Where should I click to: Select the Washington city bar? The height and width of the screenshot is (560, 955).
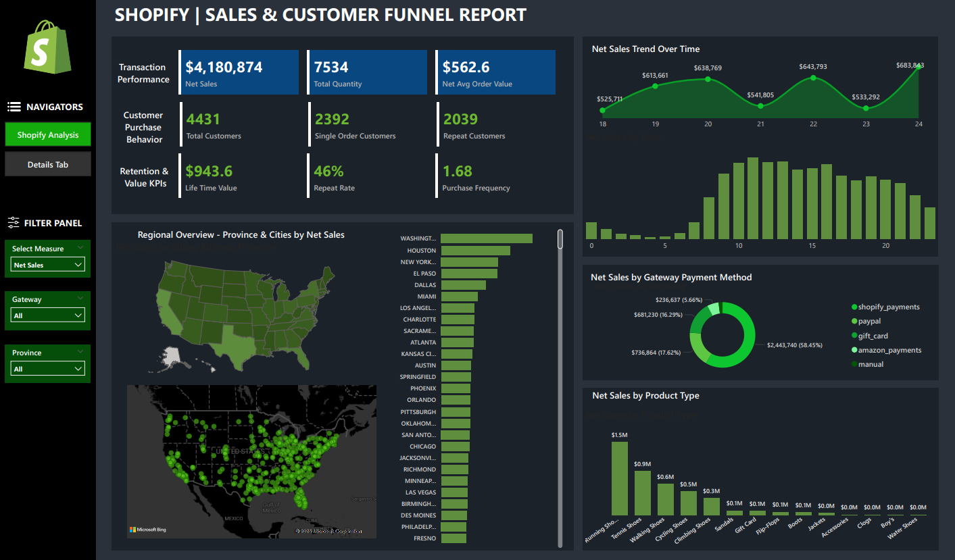click(x=487, y=238)
